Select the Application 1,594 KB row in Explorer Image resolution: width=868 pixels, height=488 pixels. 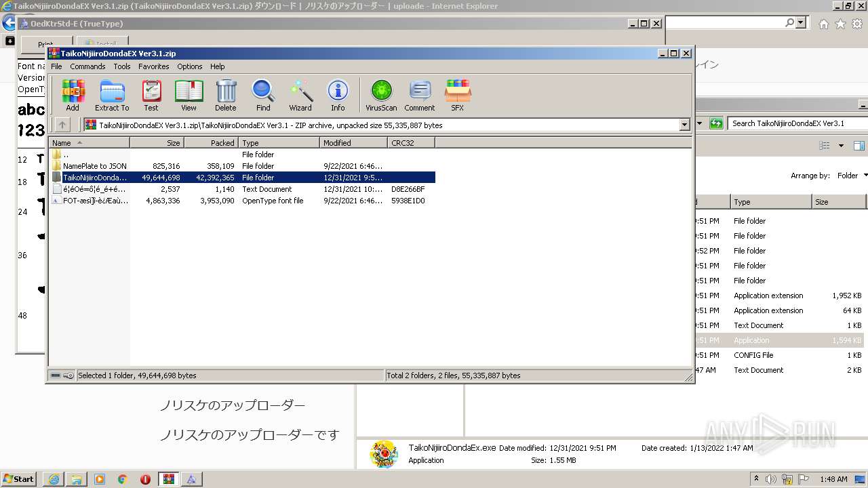pyautogui.click(x=781, y=340)
